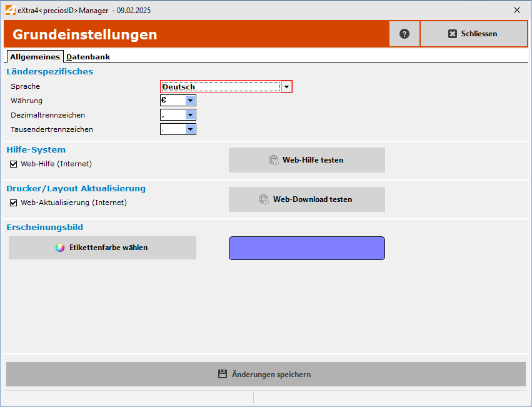This screenshot has width=532, height=407.
Task: Open the Sprache language dropdown
Action: pyautogui.click(x=287, y=86)
